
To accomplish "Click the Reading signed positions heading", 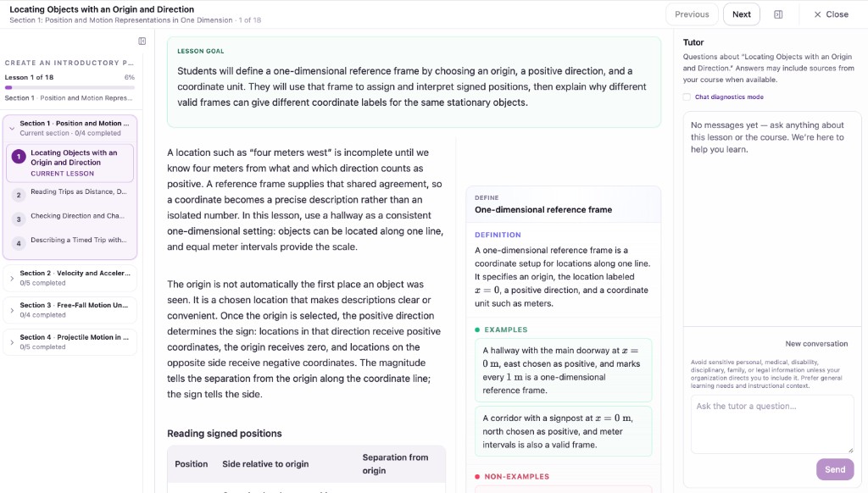I will [224, 433].
